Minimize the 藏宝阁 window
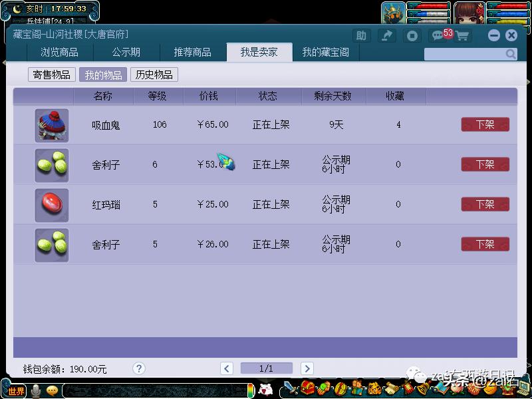The height and width of the screenshot is (399, 532). [494, 35]
